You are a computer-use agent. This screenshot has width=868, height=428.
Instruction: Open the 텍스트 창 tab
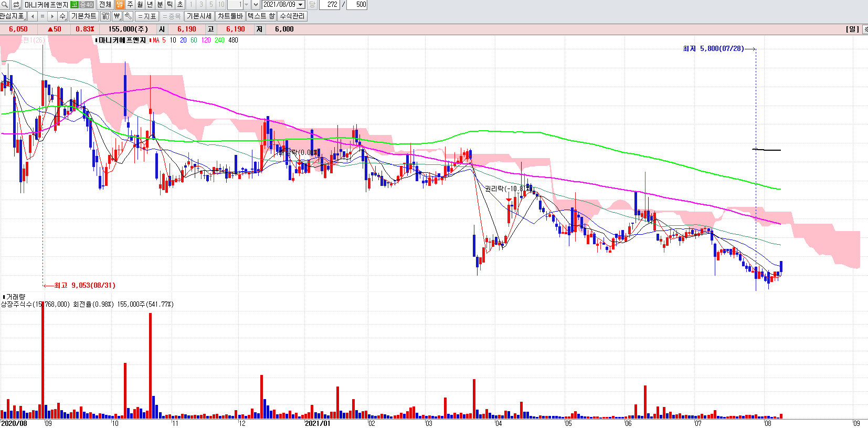coord(261,16)
